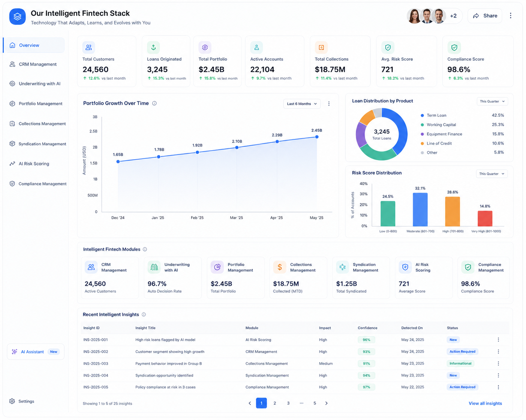
Task: Open the Loan Distribution This Quarter dropdown
Action: click(492, 102)
